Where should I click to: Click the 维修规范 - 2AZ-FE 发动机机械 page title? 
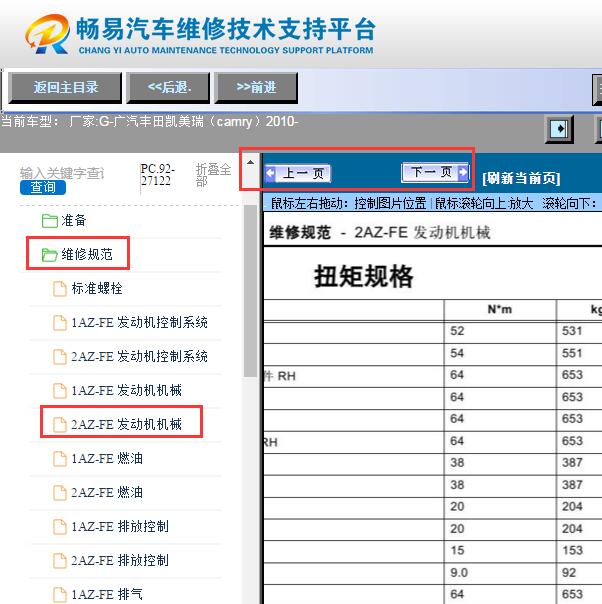click(x=380, y=233)
